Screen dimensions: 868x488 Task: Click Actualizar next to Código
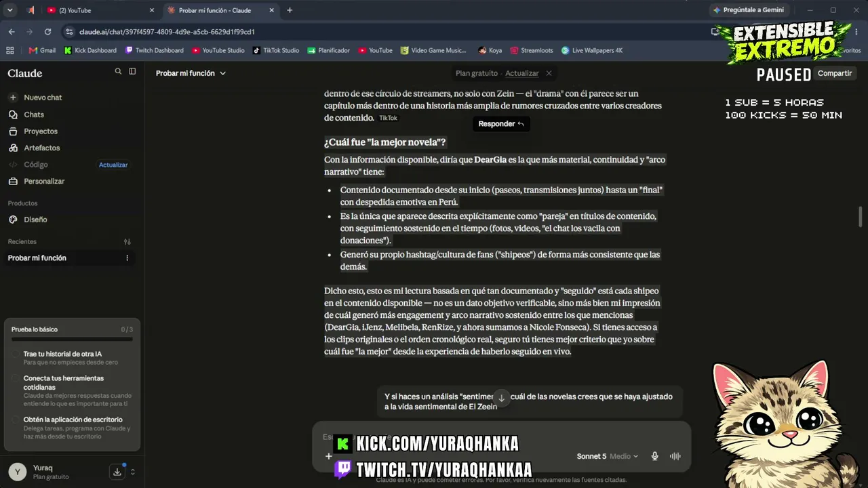(113, 165)
